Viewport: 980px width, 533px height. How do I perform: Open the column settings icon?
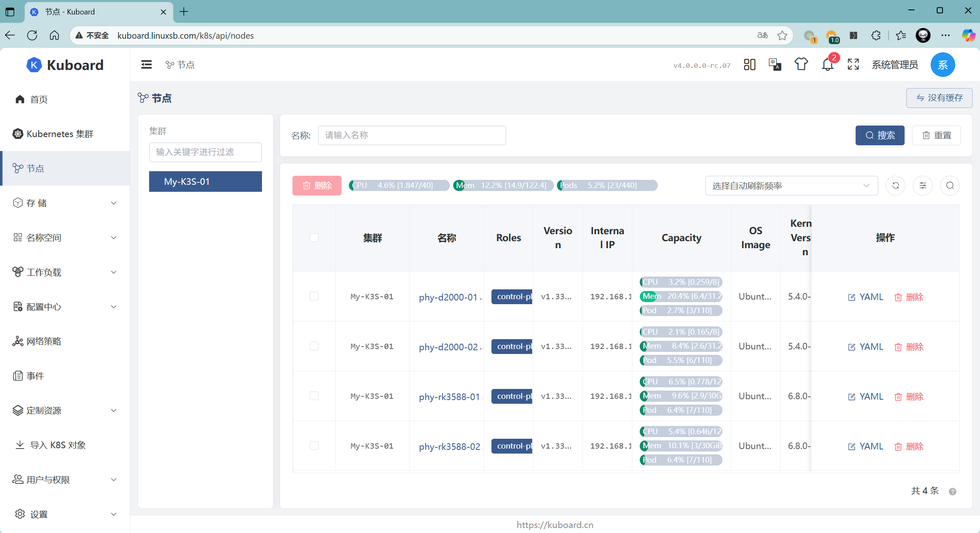click(923, 186)
